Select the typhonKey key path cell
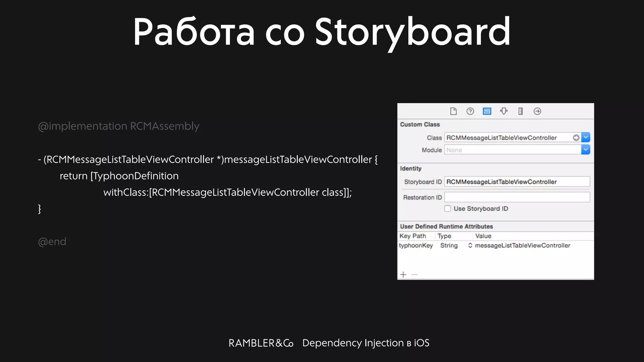The width and height of the screenshot is (644, 362). 416,245
